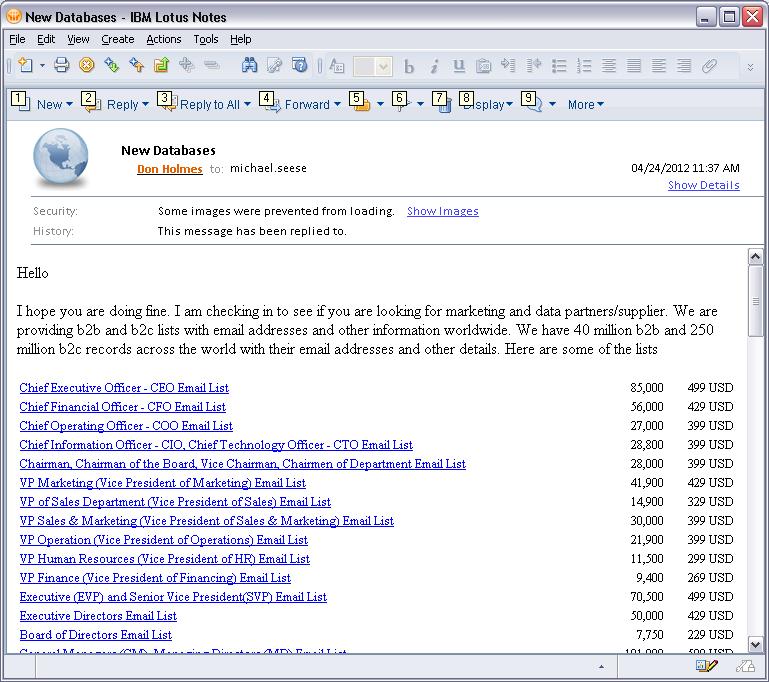The height and width of the screenshot is (682, 769).
Task: Open the follow-up flag dropdown arrow
Action: click(420, 104)
